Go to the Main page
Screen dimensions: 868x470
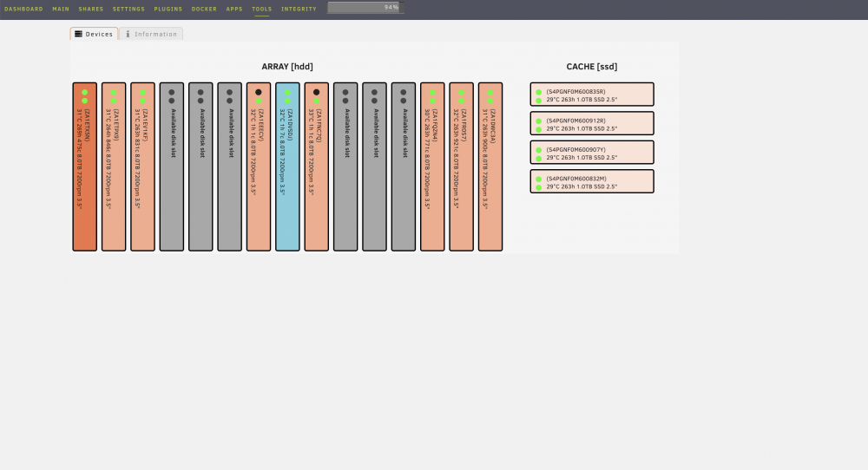[61, 9]
